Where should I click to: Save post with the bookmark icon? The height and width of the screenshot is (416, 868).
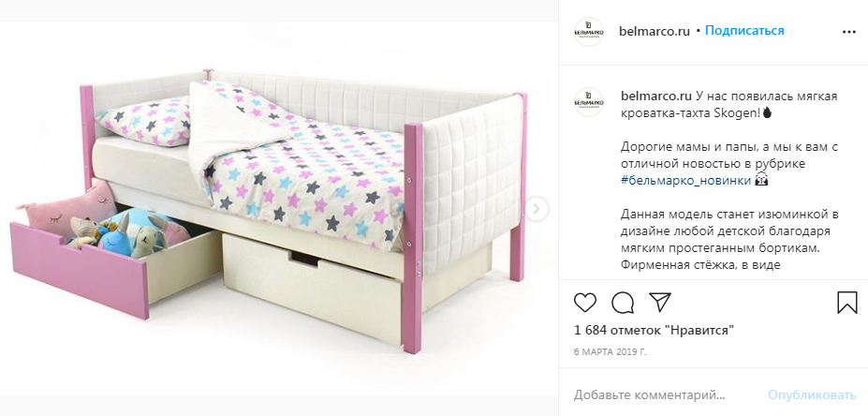pyautogui.click(x=847, y=303)
